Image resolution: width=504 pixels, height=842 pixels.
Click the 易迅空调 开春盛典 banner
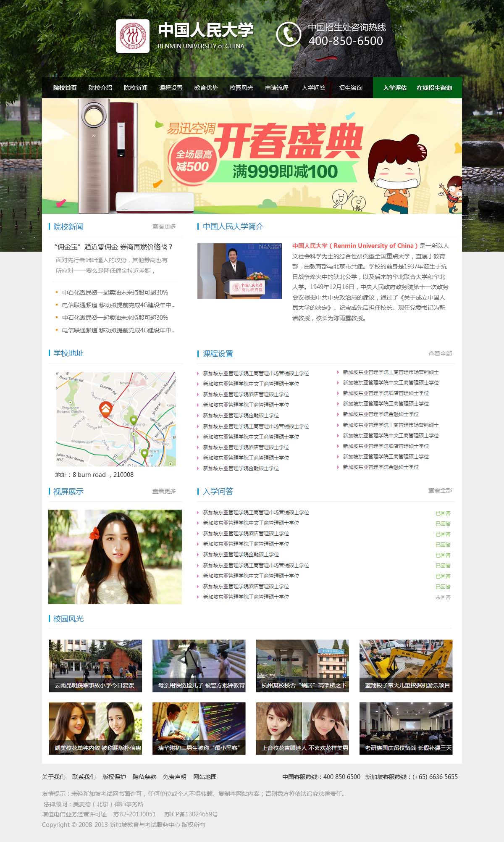click(x=252, y=156)
